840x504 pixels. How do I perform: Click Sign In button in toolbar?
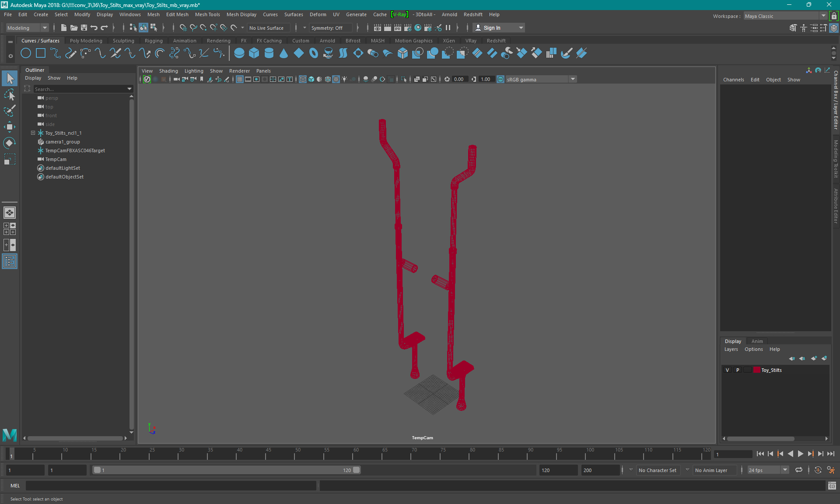[x=492, y=28]
